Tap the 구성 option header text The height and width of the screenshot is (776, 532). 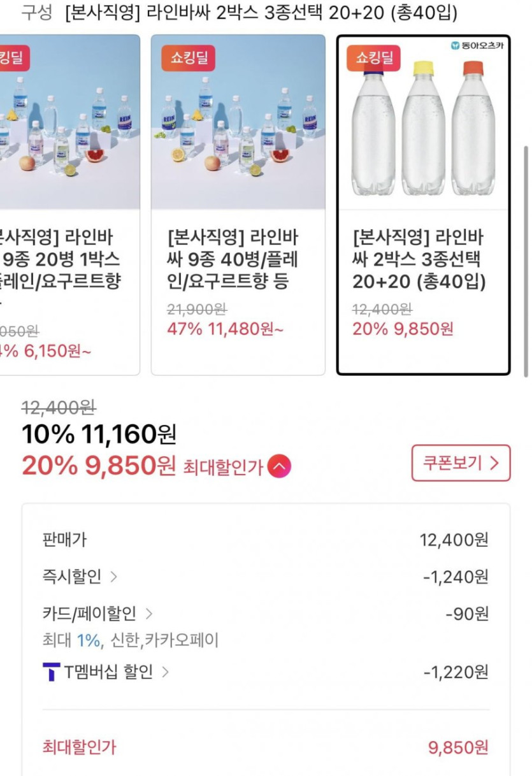point(37,13)
